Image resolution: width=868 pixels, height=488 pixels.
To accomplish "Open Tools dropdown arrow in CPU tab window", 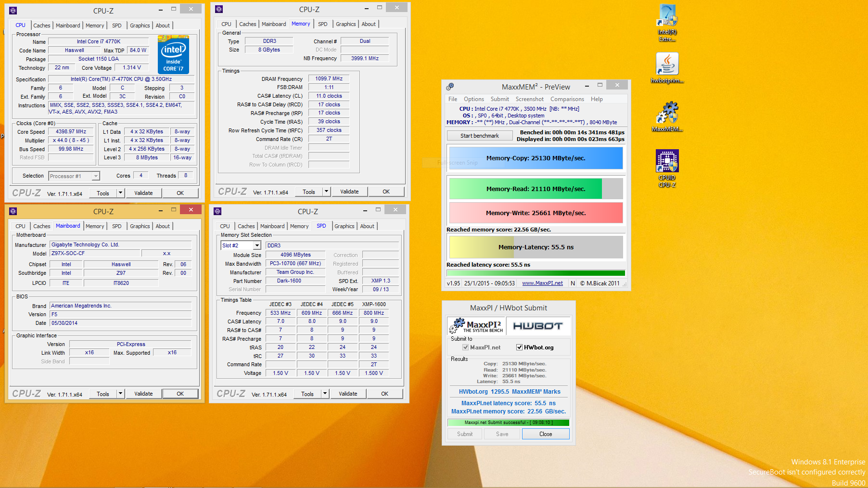I will click(x=120, y=193).
